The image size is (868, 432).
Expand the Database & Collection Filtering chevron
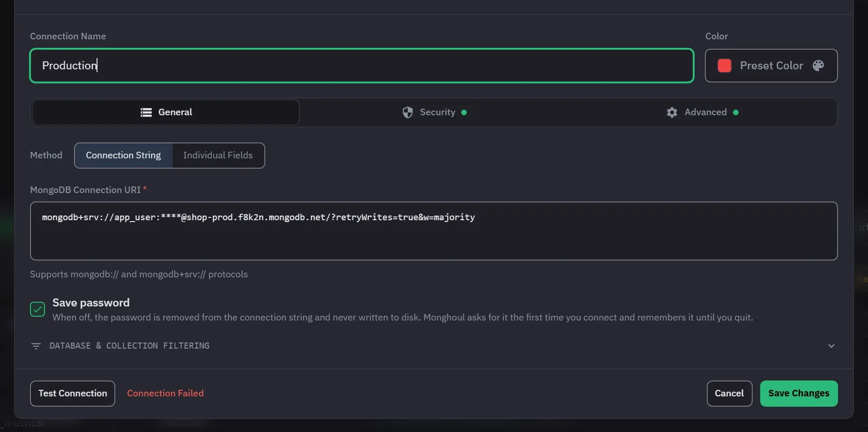click(831, 346)
